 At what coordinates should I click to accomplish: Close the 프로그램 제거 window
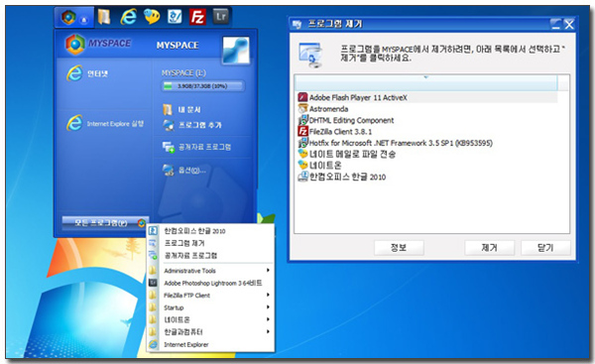click(569, 25)
